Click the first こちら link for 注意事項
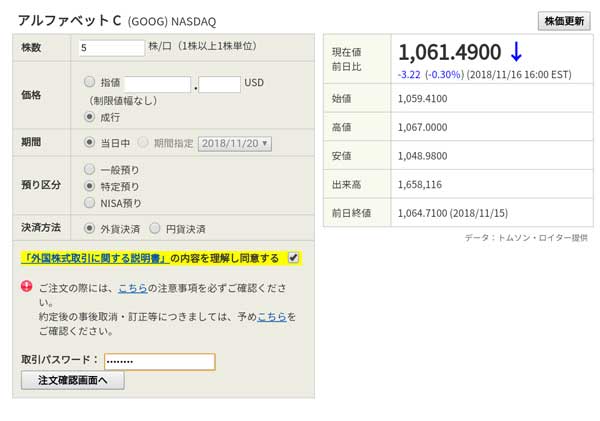 [132, 287]
